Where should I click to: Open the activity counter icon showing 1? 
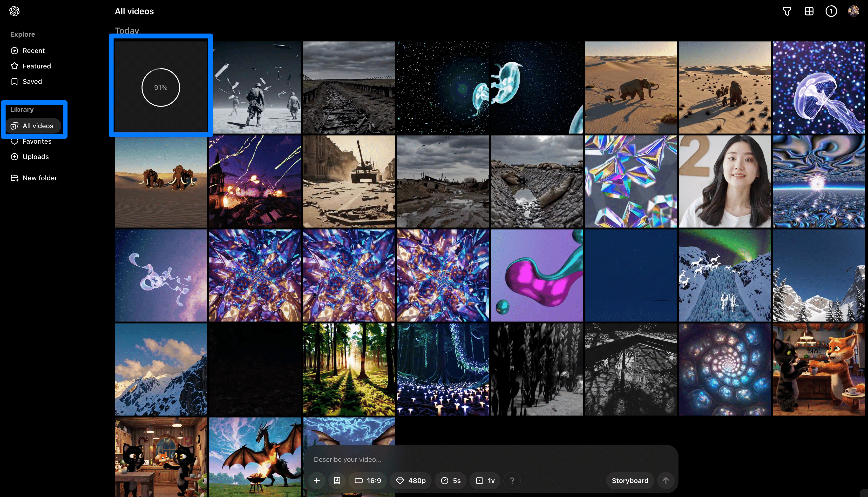[x=831, y=11]
